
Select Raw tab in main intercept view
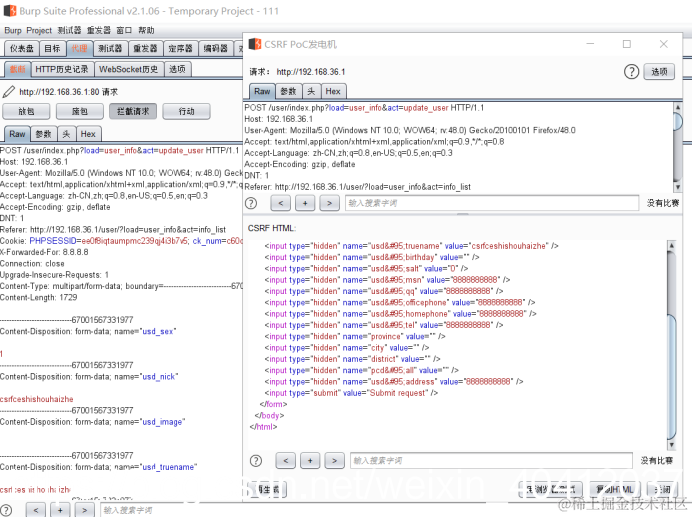[17, 134]
